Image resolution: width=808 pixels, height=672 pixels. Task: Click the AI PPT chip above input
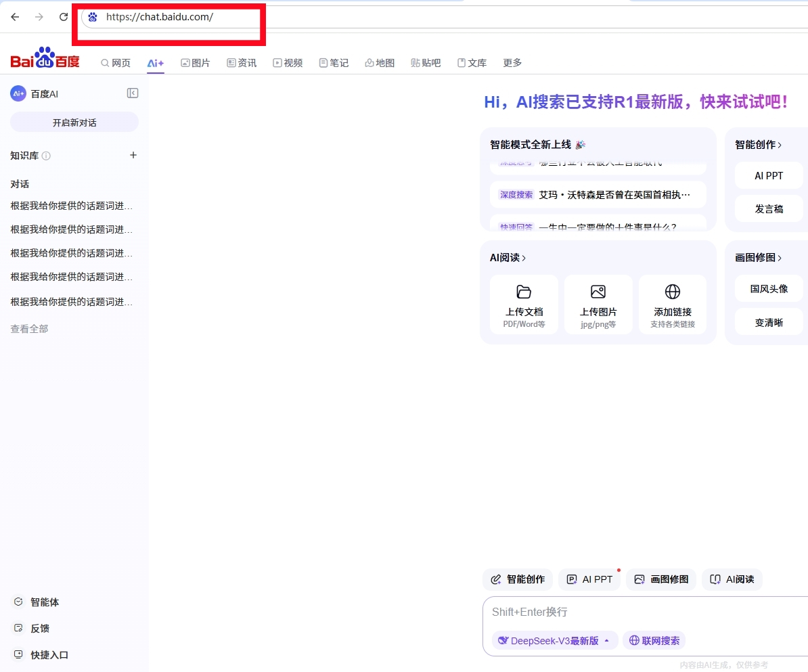(x=589, y=580)
